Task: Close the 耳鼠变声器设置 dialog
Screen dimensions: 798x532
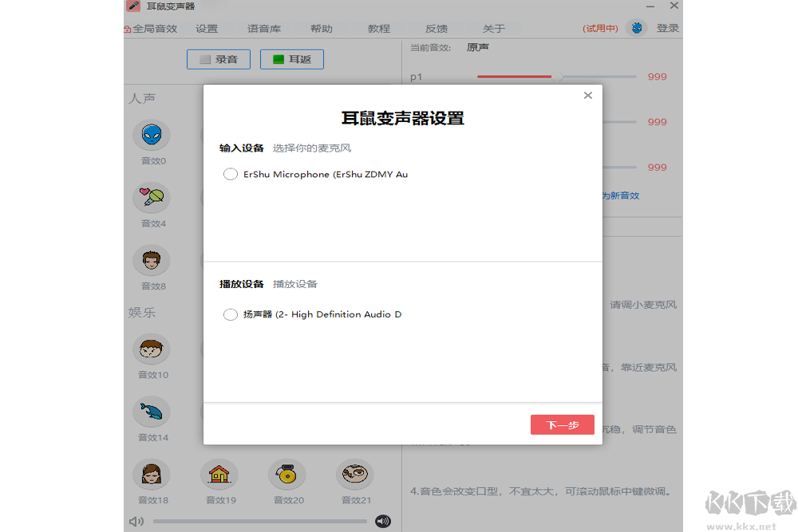Action: coord(587,95)
